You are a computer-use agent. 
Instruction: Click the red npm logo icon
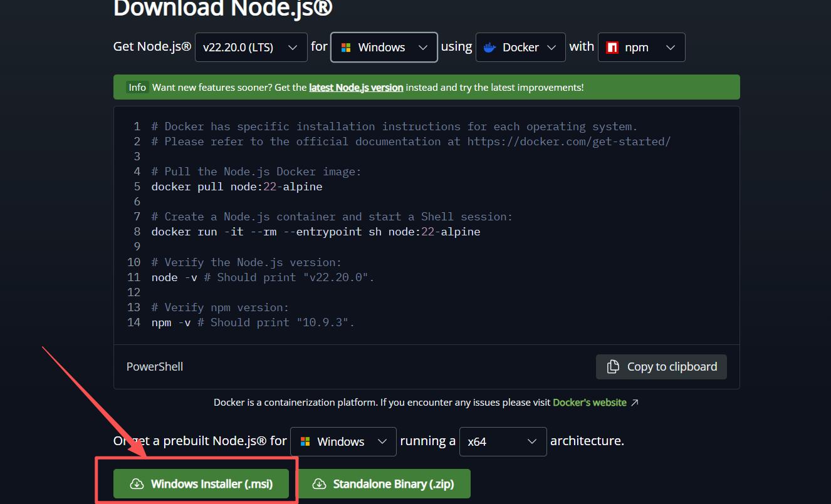click(x=612, y=48)
